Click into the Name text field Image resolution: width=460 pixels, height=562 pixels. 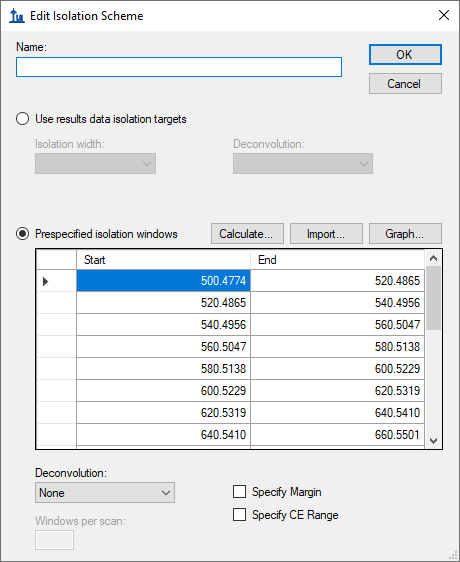[x=179, y=67]
